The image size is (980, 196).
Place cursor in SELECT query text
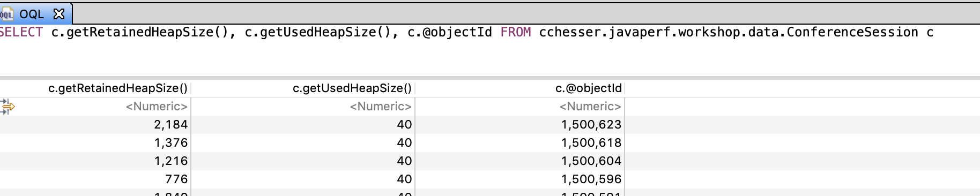[466, 32]
